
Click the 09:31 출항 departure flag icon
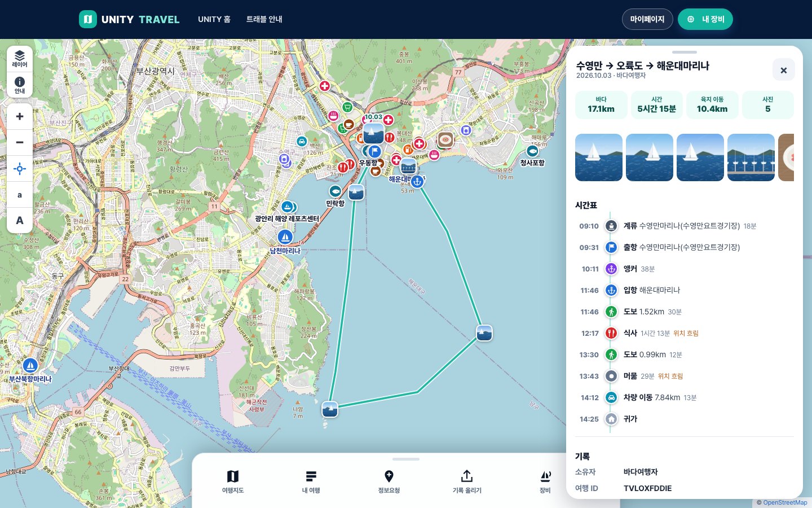[611, 247]
